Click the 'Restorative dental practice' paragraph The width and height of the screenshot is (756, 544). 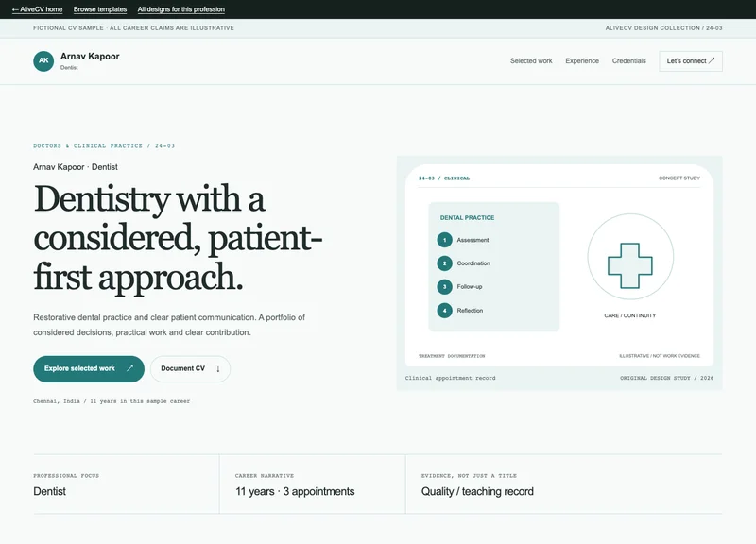click(x=169, y=325)
